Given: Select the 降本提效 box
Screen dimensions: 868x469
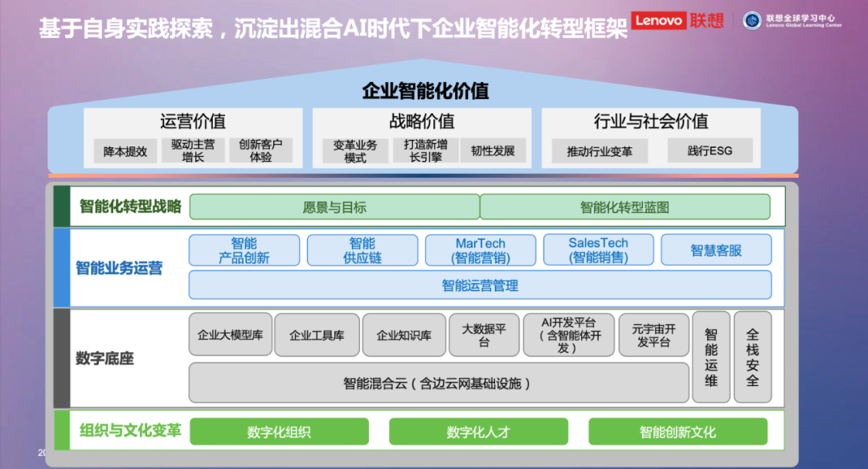Looking at the screenshot, I should (x=125, y=151).
